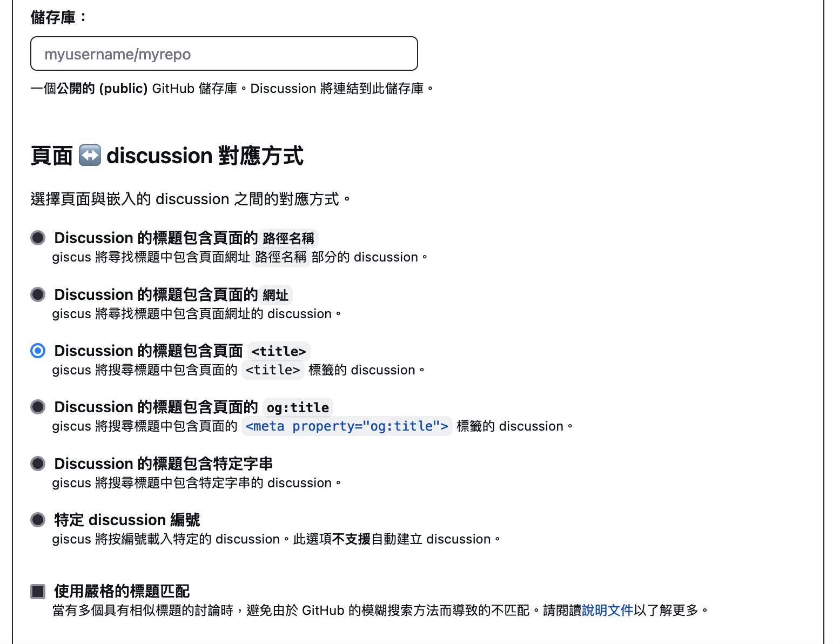The height and width of the screenshot is (644, 833).
Task: Click the left-right arrow emoji in heading
Action: (90, 156)
